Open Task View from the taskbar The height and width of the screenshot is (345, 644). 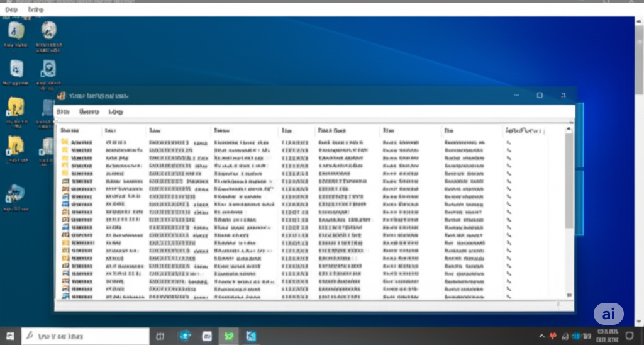(160, 336)
